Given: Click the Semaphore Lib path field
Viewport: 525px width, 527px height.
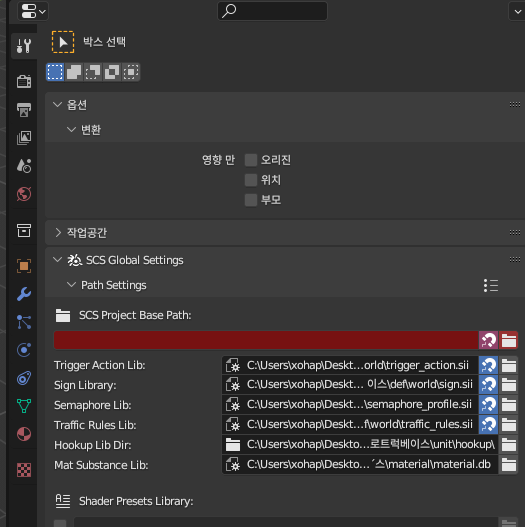Looking at the screenshot, I should click(x=350, y=405).
